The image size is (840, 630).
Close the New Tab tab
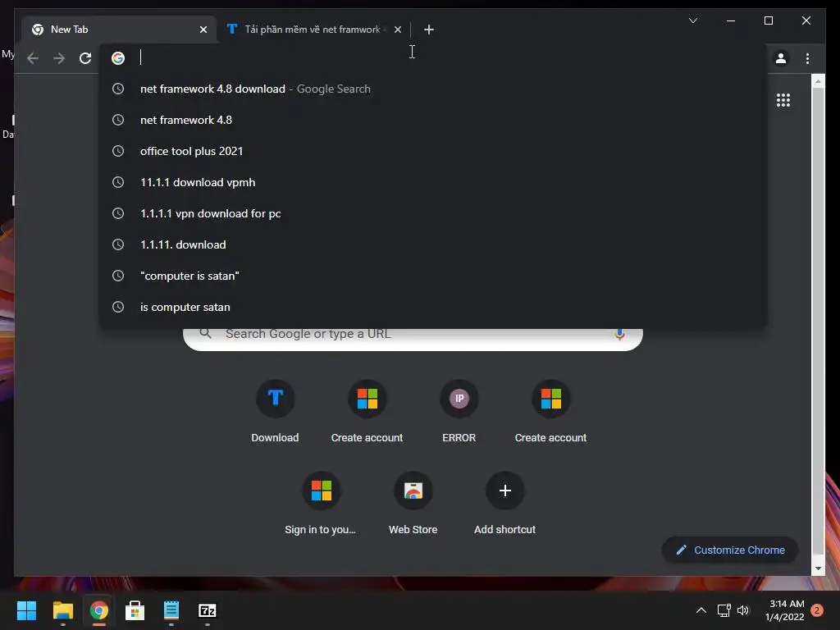[203, 30]
